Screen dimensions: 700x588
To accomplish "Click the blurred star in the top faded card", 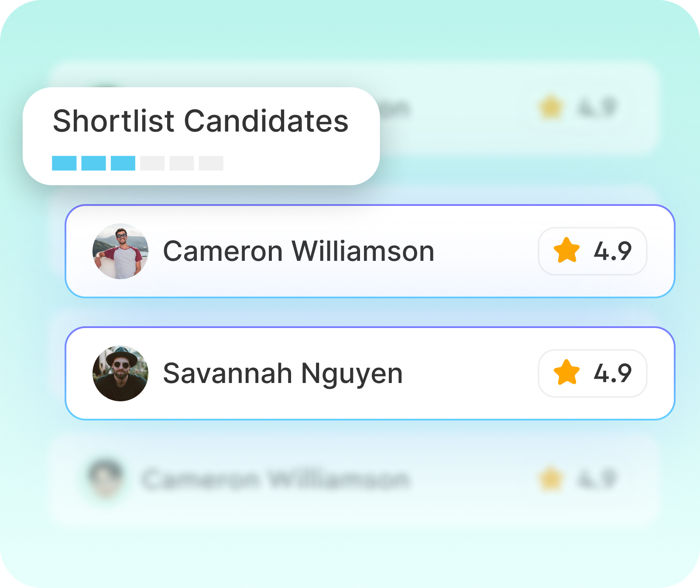I will click(551, 107).
